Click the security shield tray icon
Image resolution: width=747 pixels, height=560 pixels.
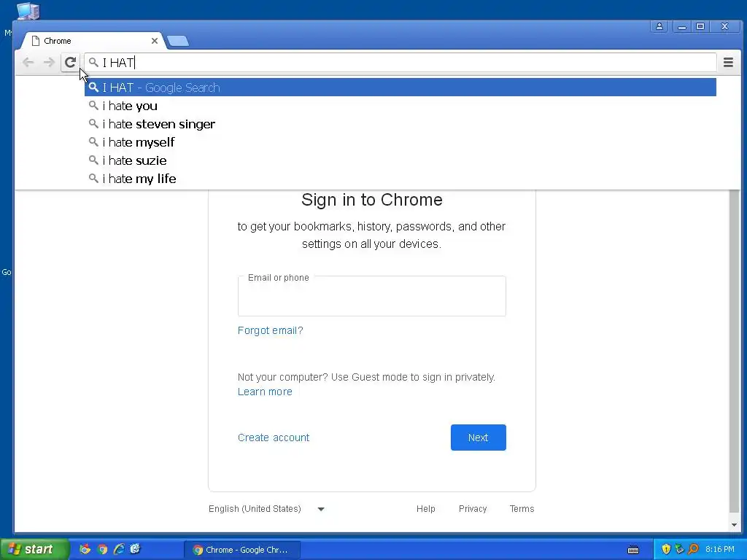click(666, 550)
